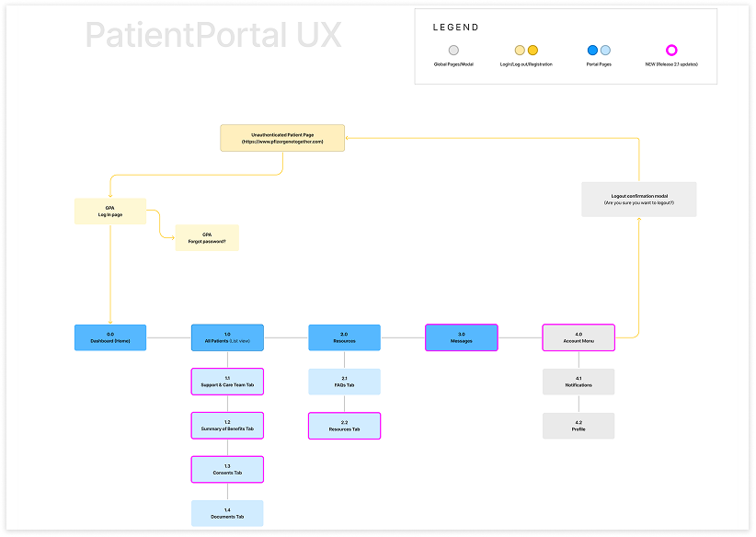Open the GPA Log in page node

(109, 211)
